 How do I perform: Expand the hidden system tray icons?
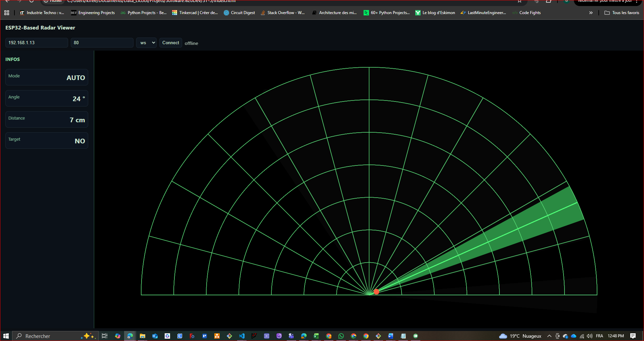tap(549, 336)
